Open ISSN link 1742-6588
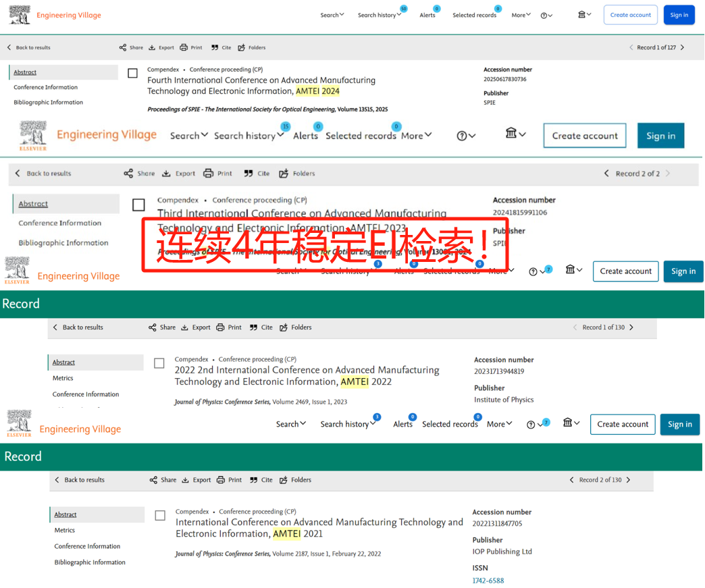705x588 pixels. tap(488, 581)
